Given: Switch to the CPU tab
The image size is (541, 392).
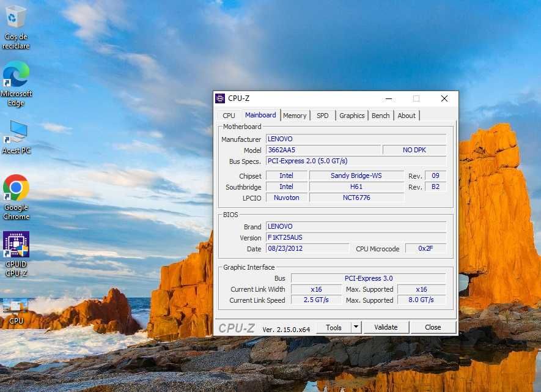Looking at the screenshot, I should [229, 116].
